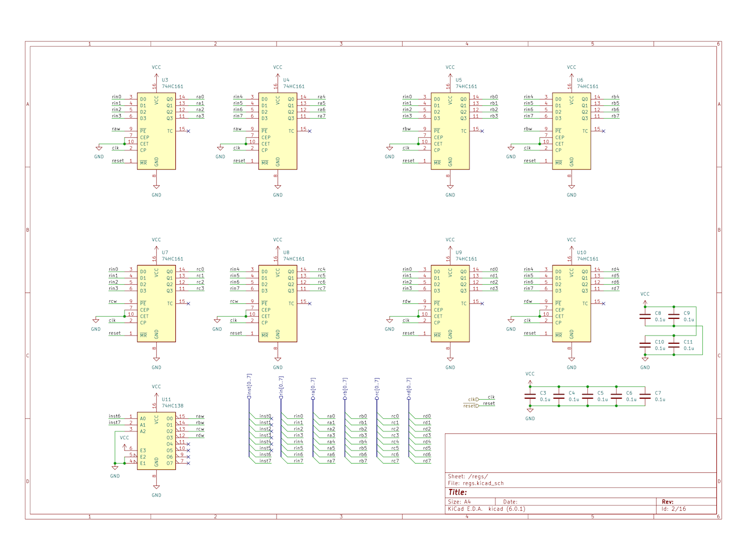Select capacitor C10 symbol
Image resolution: width=747 pixels, height=560 pixels.
(x=645, y=345)
